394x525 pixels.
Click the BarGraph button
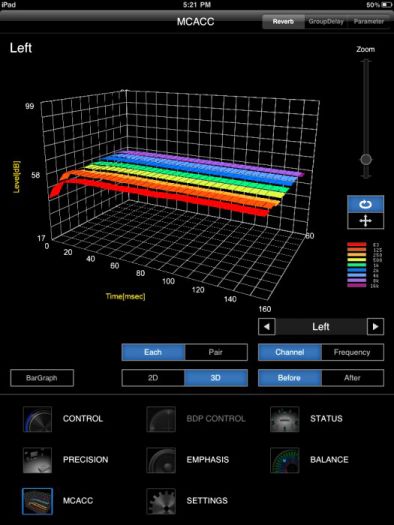(x=42, y=378)
